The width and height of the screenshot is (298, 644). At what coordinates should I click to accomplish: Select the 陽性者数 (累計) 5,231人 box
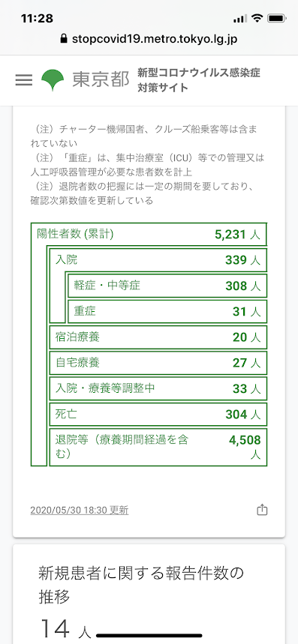(149, 235)
